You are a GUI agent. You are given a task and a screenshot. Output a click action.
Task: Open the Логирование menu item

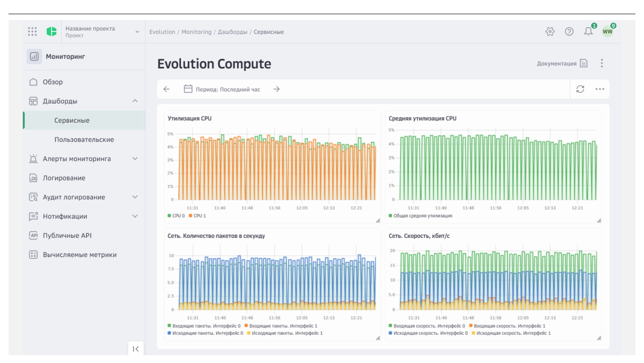(x=84, y=178)
